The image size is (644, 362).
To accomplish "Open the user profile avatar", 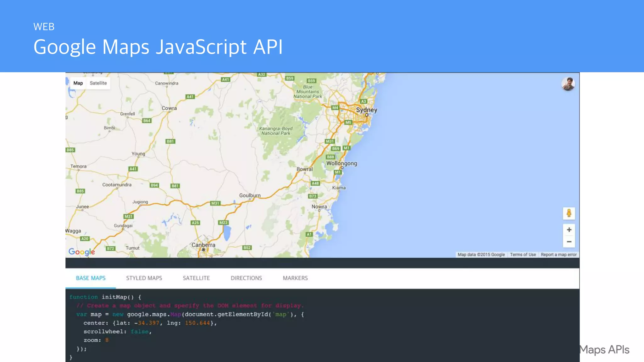I will [568, 84].
